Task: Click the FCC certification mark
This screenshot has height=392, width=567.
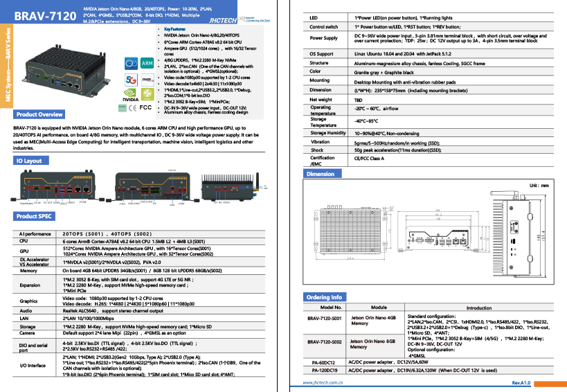Action: (145, 107)
